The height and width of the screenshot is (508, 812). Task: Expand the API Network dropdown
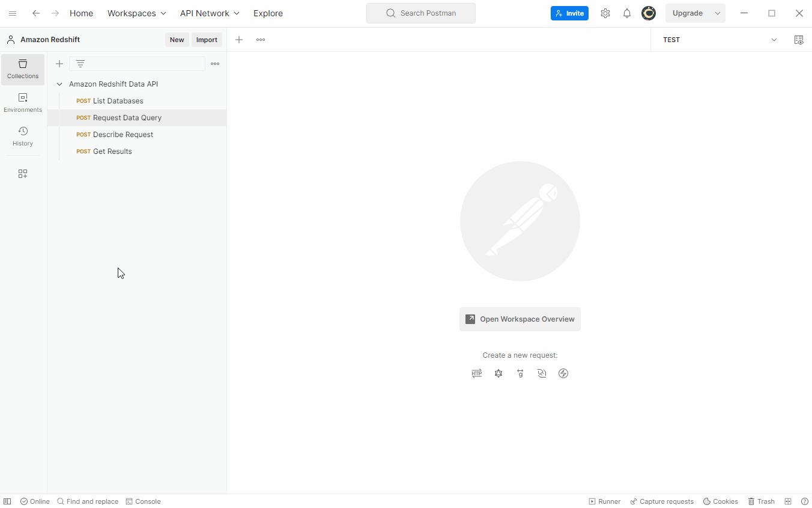[x=210, y=13]
